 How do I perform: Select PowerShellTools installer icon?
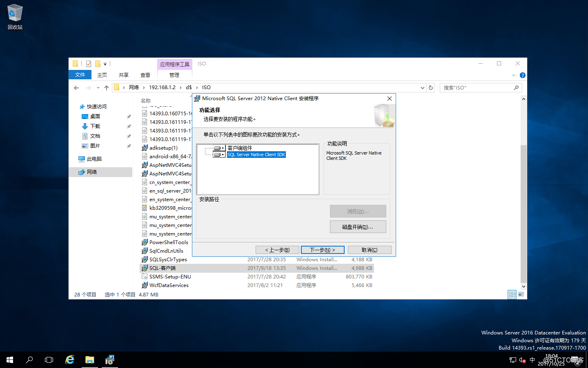coord(145,242)
